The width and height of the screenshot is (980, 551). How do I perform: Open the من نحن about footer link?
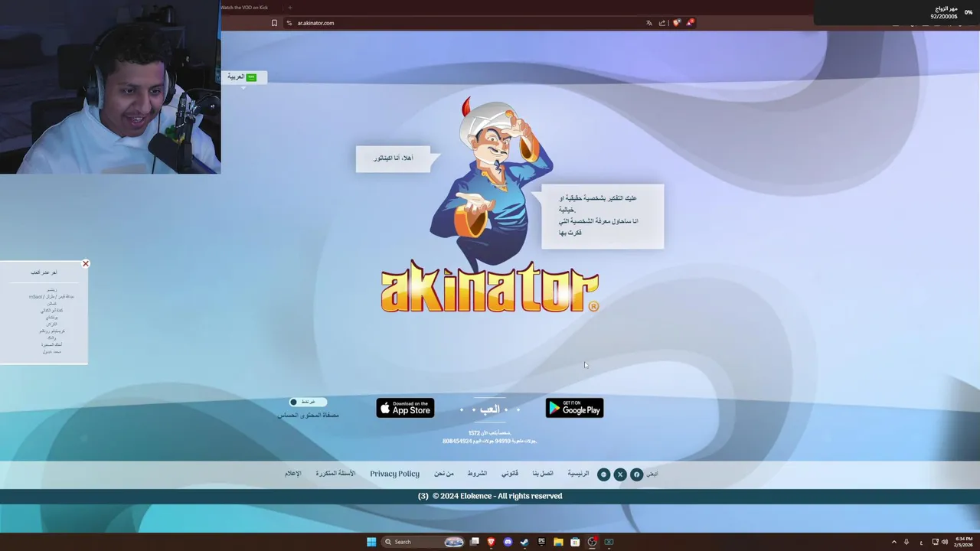click(444, 474)
